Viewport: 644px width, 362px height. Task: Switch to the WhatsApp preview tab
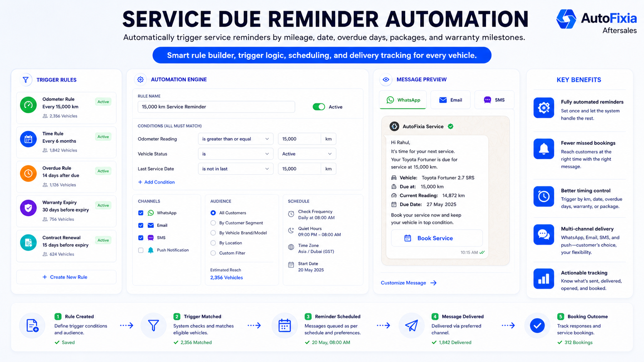(x=403, y=100)
